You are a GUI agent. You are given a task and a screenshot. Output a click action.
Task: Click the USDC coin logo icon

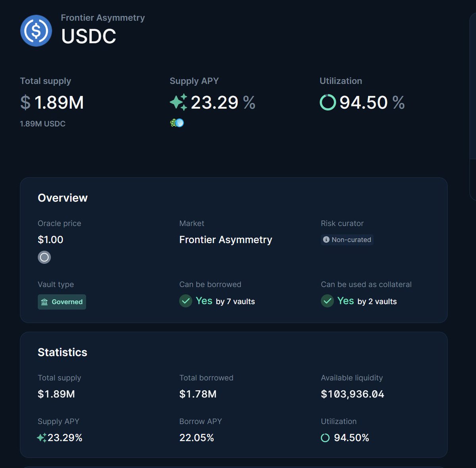point(36,31)
